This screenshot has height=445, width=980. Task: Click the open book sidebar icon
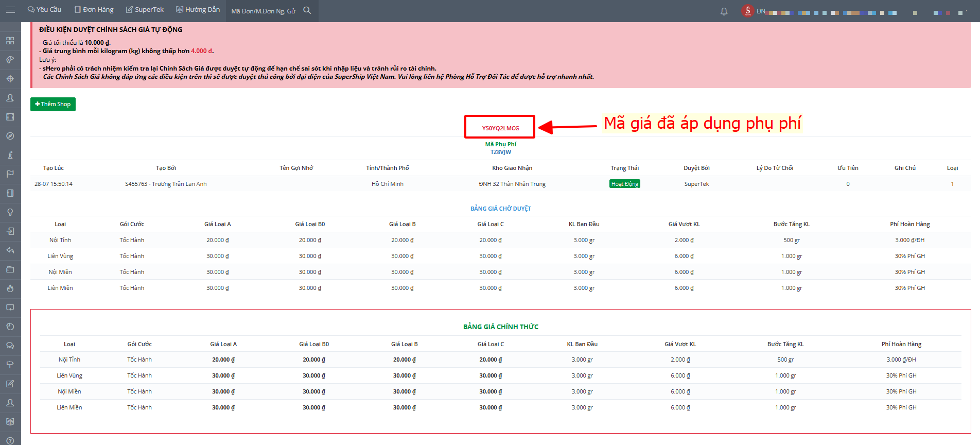tap(10, 422)
